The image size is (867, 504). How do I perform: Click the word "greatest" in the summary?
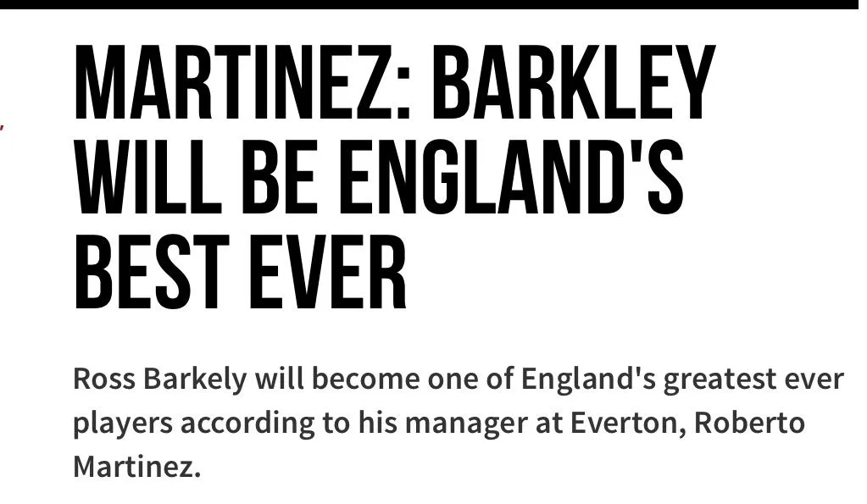point(714,380)
